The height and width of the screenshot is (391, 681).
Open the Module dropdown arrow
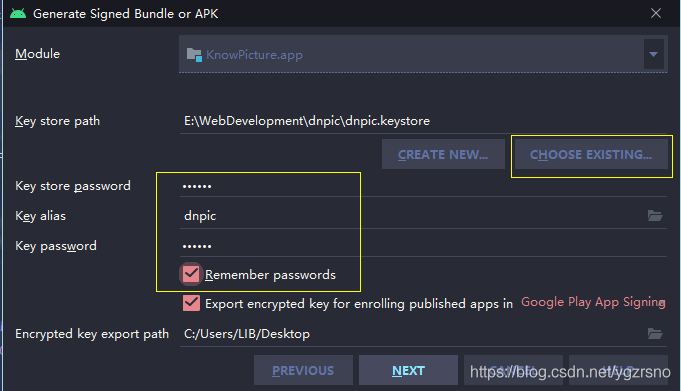click(654, 54)
